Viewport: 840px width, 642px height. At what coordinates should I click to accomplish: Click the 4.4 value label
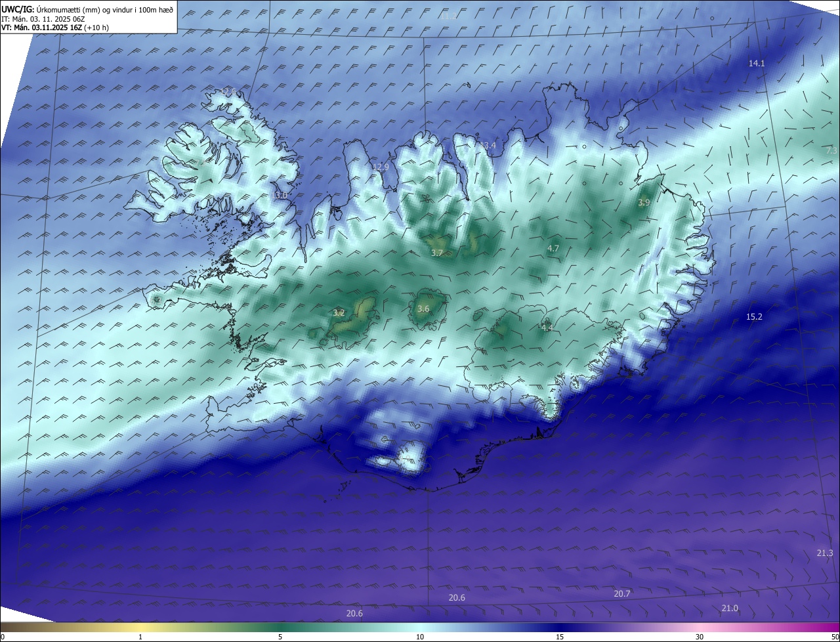point(547,327)
